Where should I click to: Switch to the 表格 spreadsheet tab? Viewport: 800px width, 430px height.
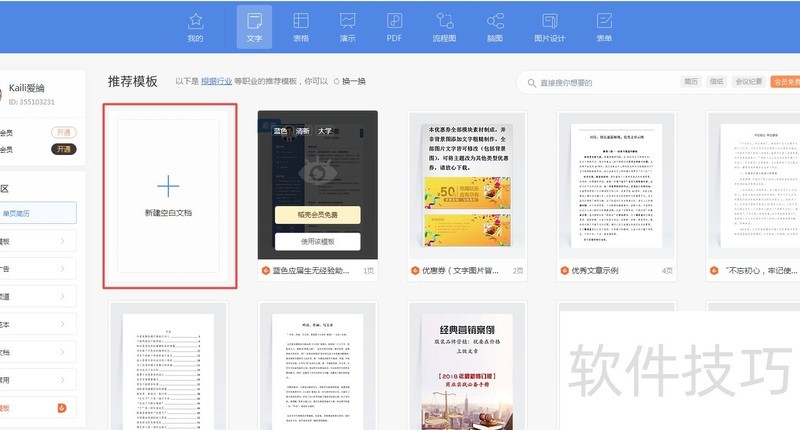(x=301, y=27)
